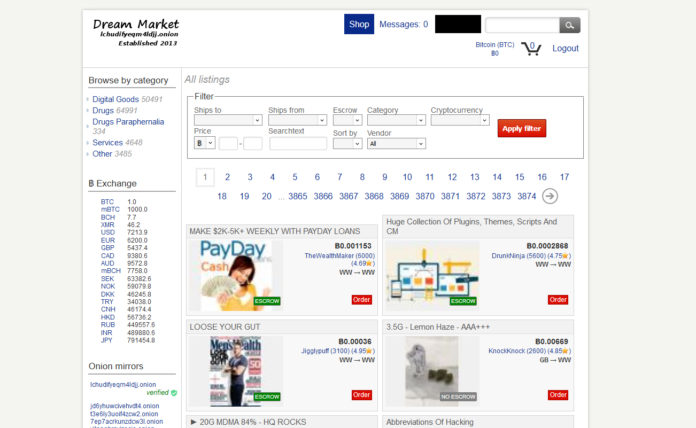Screen dimensions: 696x428
Task: Open the Price currency dropdown
Action: 205,143
